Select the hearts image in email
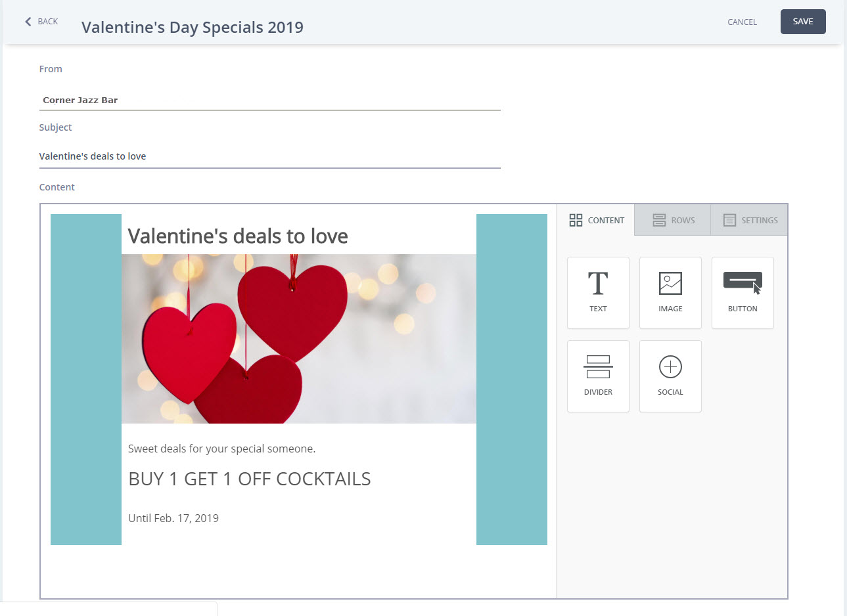This screenshot has width=847, height=616. pyautogui.click(x=299, y=339)
